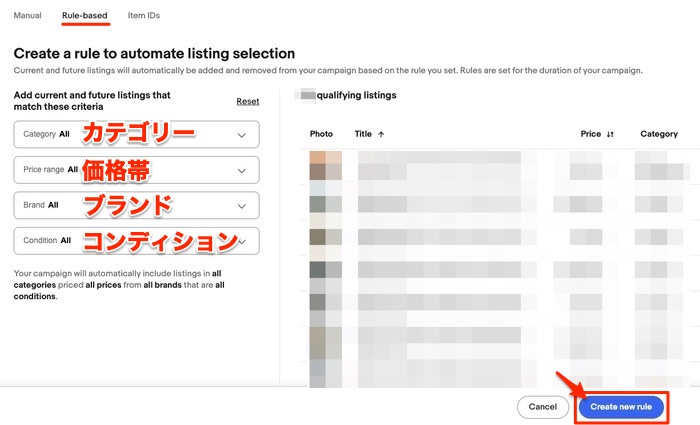Click the Photo column header
The width and height of the screenshot is (700, 425).
click(x=321, y=134)
